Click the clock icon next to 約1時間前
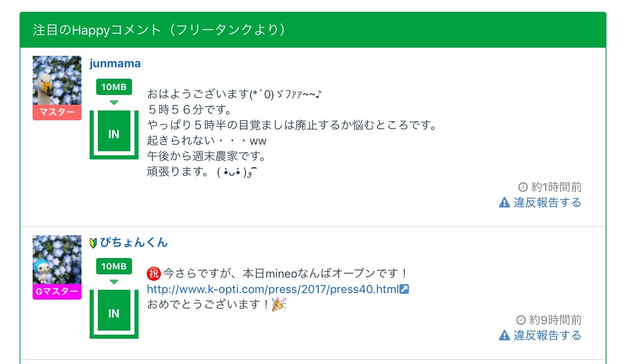Screen dimensions: 626x364 tap(523, 187)
